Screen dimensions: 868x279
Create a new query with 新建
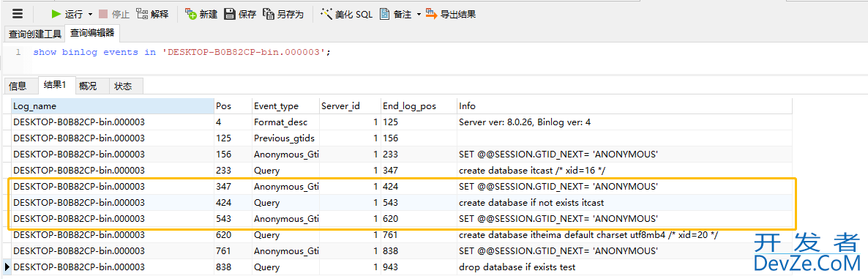201,15
